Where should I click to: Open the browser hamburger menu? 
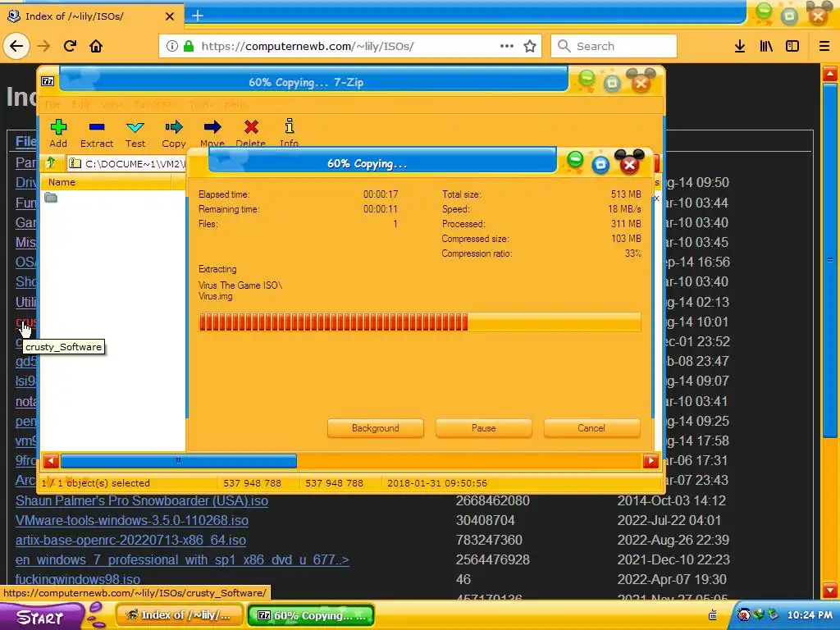824,47
